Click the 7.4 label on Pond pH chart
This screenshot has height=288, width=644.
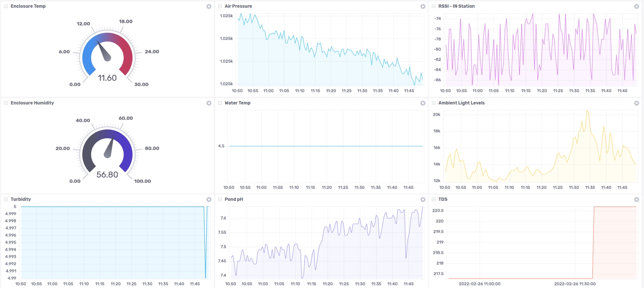pyautogui.click(x=223, y=275)
